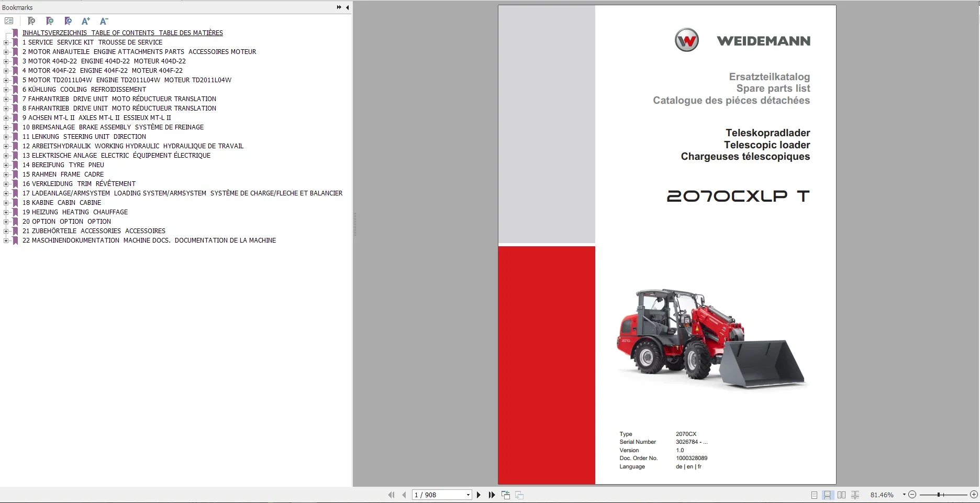980x503 pixels.
Task: Select bookmark 11 LENKUNG STEERING UNIT
Action: pyautogui.click(x=84, y=137)
